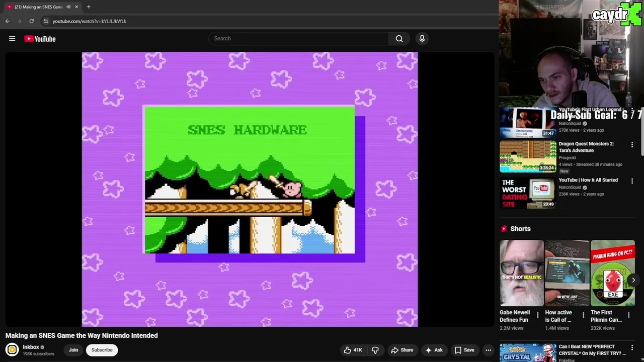Open options for 'How It All Started' video
This screenshot has height=362, width=644.
632,181
